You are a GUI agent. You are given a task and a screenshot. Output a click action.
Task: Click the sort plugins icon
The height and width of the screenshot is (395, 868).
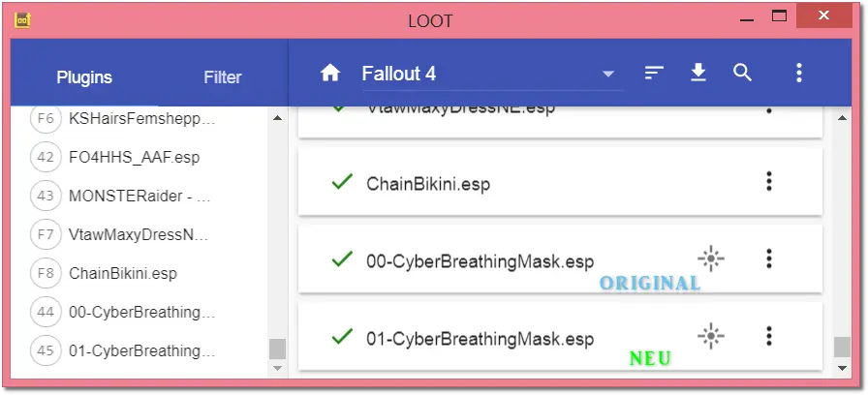point(654,73)
